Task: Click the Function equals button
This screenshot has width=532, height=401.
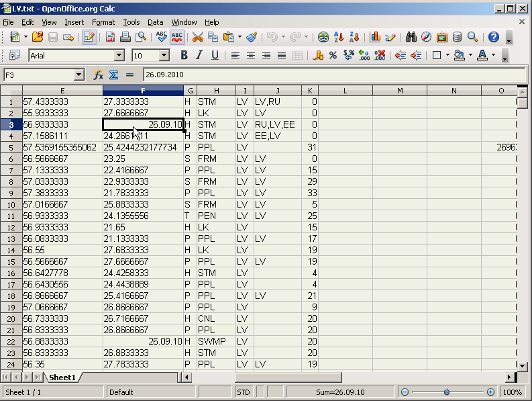Action: (129, 75)
